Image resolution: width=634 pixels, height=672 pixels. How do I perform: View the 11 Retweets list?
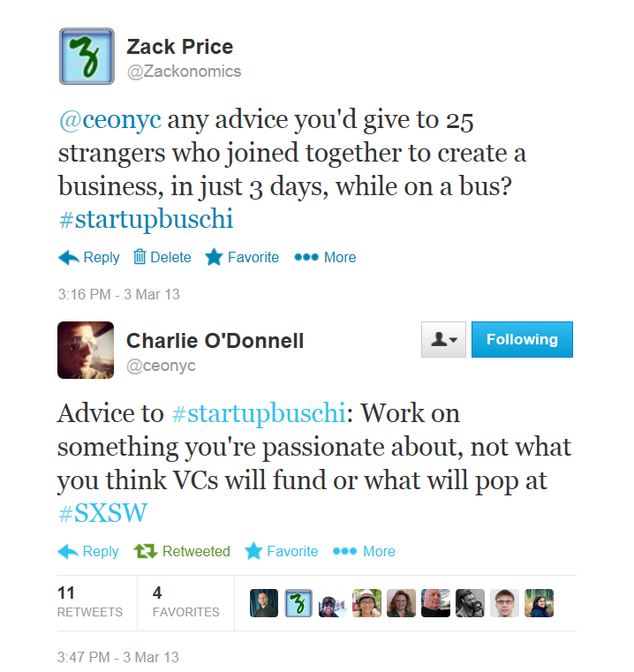90,602
